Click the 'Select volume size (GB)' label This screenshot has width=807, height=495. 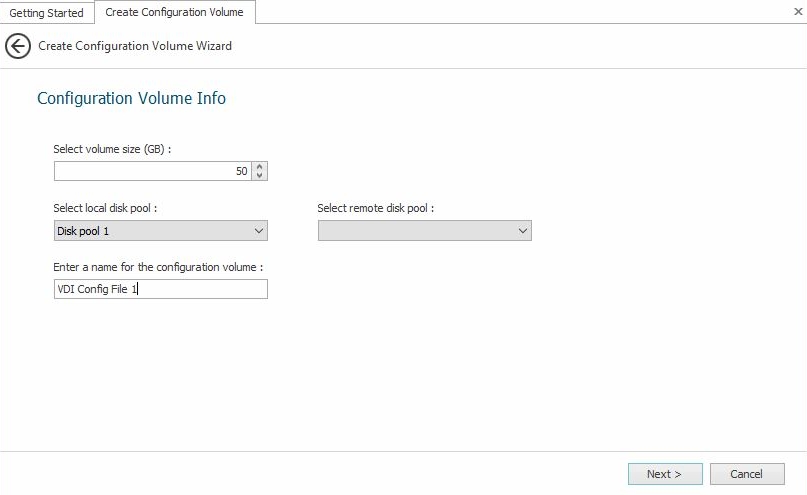tap(112, 149)
